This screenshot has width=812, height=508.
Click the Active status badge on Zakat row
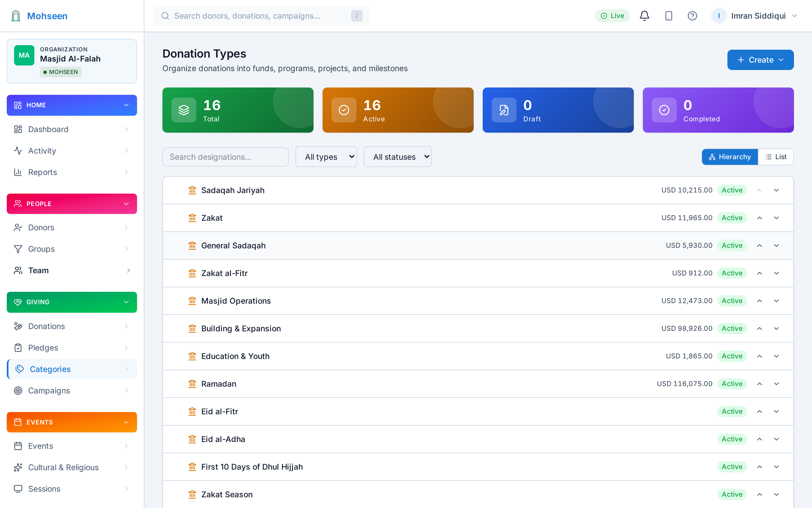732,218
